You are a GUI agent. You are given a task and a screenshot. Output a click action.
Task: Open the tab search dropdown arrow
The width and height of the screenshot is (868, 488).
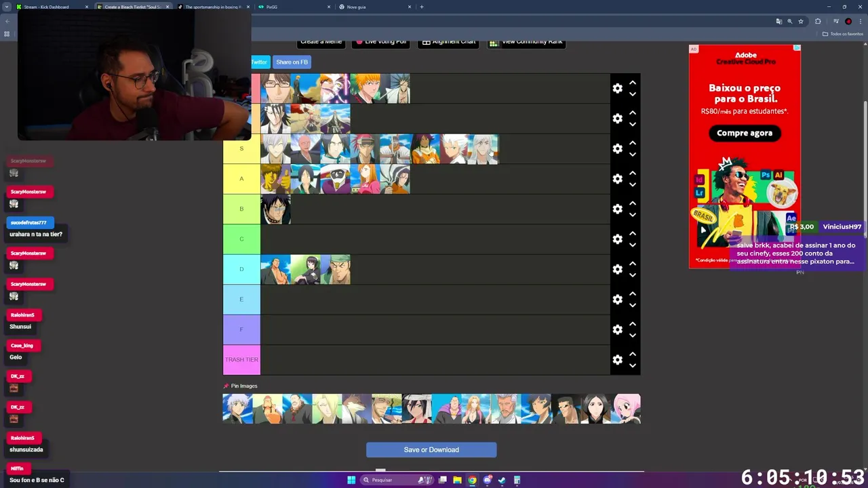coord(6,7)
